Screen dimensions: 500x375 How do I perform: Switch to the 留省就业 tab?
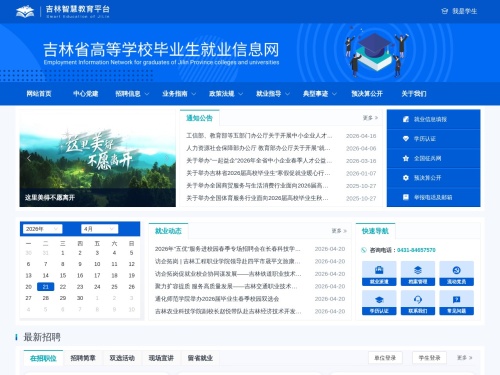pyautogui.click(x=200, y=358)
